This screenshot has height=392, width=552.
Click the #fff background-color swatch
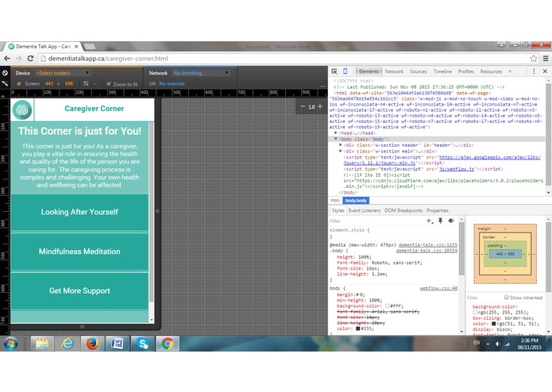388,306
